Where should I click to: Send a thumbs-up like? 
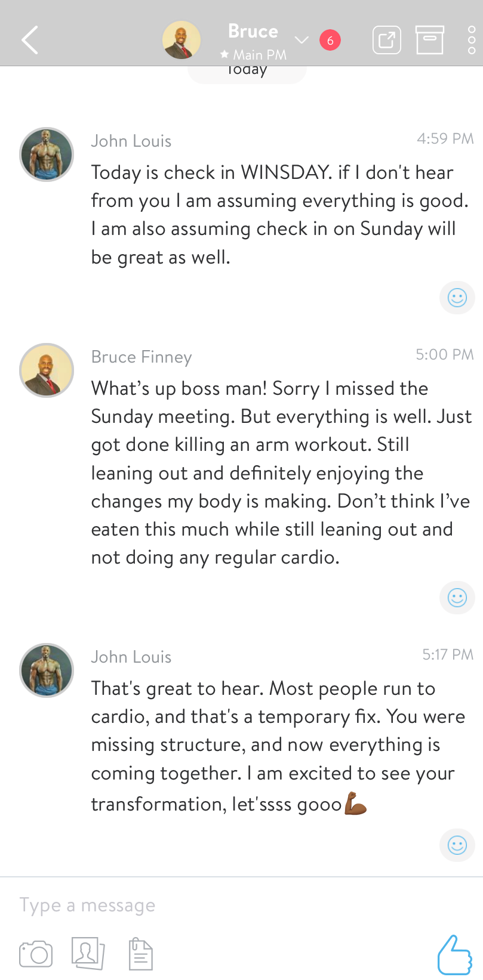tap(454, 954)
